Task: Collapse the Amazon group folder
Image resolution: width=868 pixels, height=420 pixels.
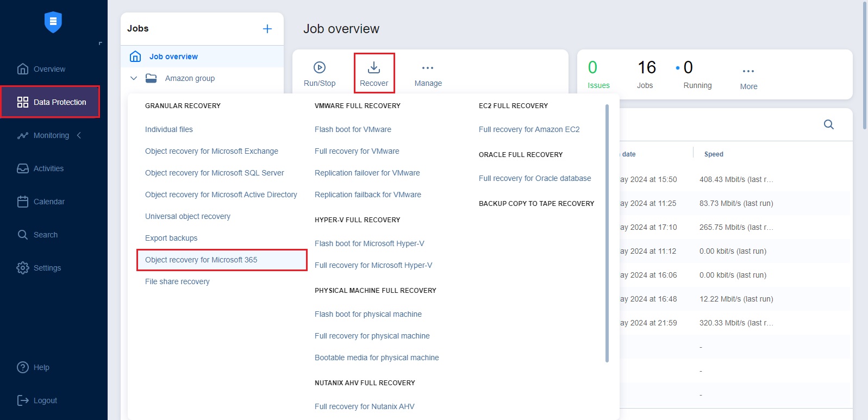Action: click(x=134, y=78)
